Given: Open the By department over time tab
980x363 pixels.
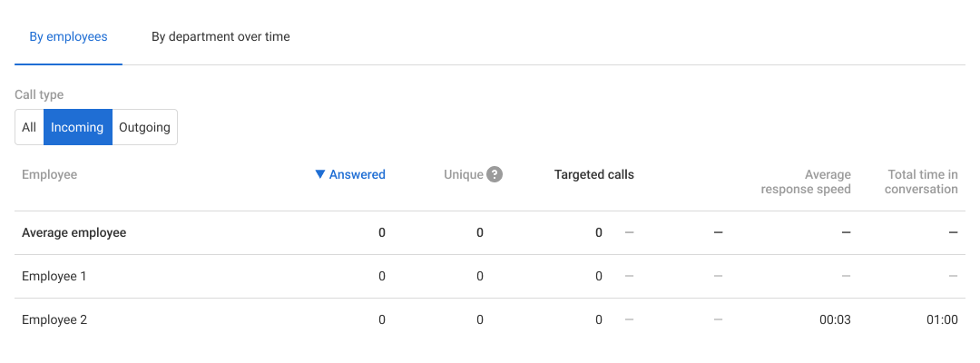Looking at the screenshot, I should click(x=220, y=37).
